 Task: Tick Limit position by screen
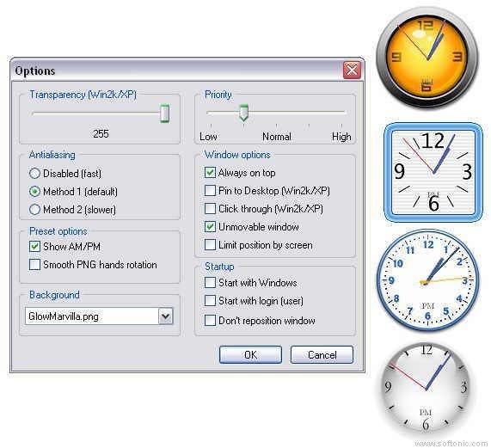click(210, 244)
